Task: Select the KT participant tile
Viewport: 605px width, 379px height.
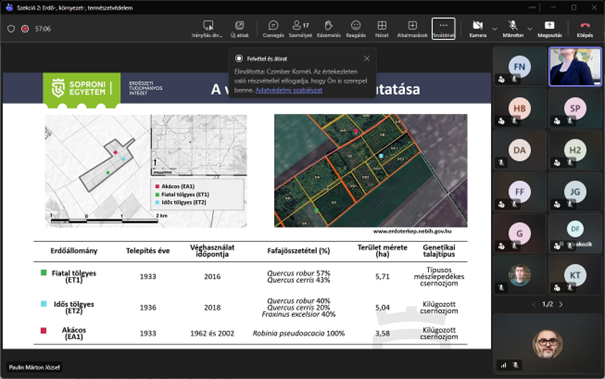Action: point(575,275)
